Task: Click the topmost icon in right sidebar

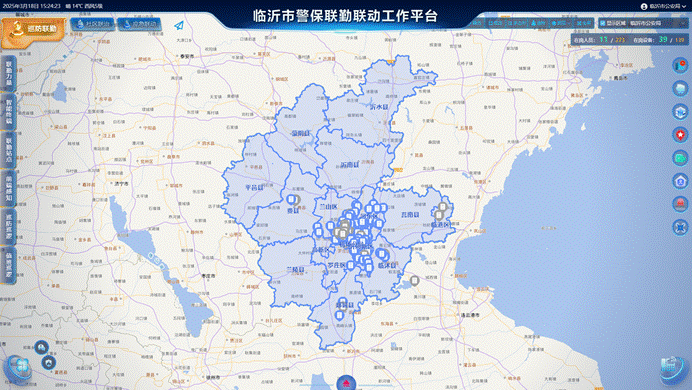Action: click(x=680, y=66)
